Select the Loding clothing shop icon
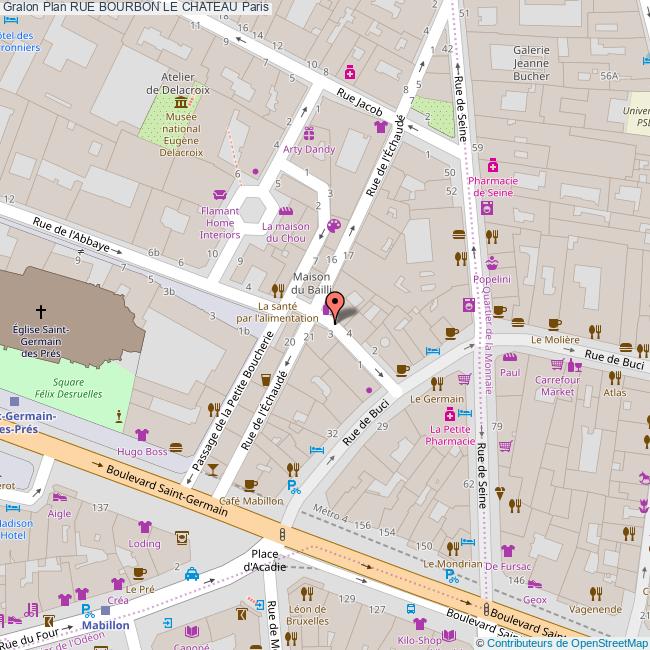 (x=144, y=527)
